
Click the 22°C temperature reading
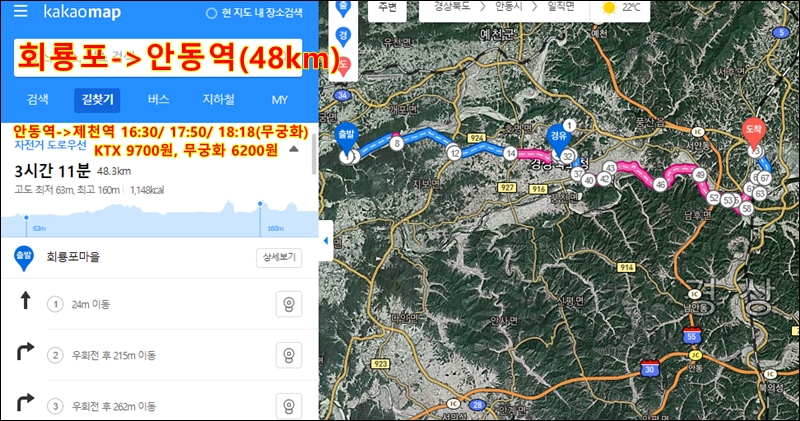tap(631, 8)
